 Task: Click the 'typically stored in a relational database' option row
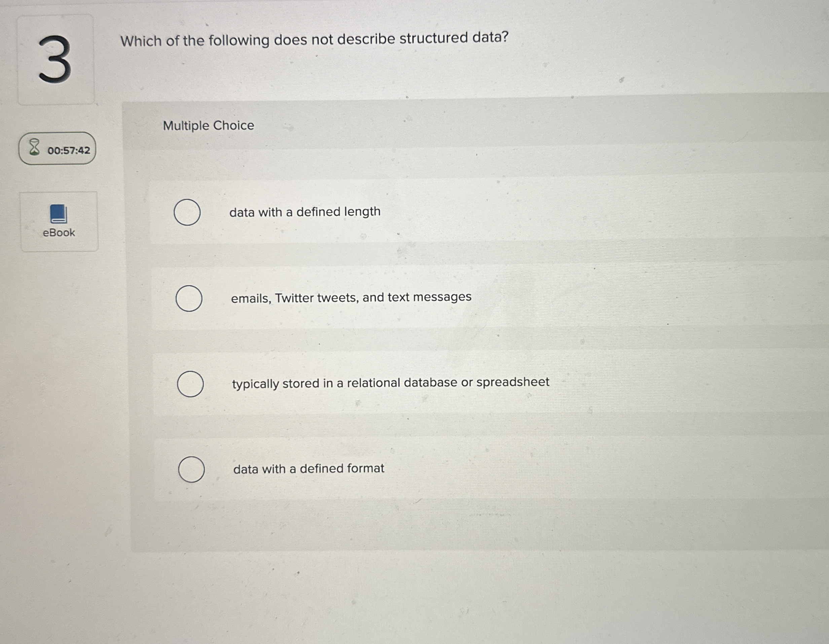(390, 383)
